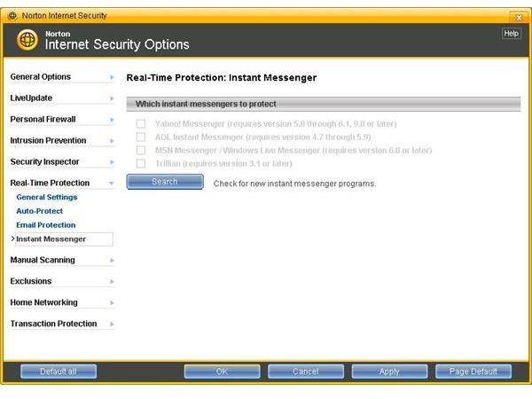
Task: Click MSN Messenger / Windows Live Messenger text
Action: (293, 151)
